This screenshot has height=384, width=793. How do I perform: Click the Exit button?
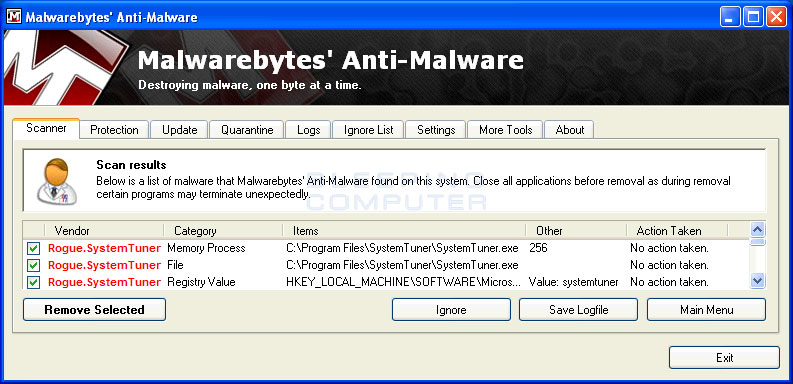point(724,358)
